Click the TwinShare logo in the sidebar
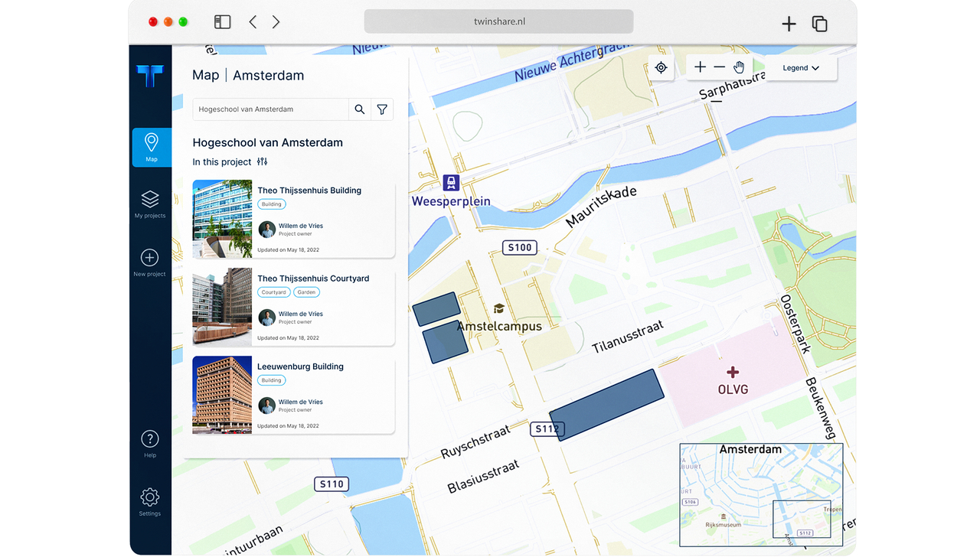This screenshot has height=557, width=980. [150, 76]
